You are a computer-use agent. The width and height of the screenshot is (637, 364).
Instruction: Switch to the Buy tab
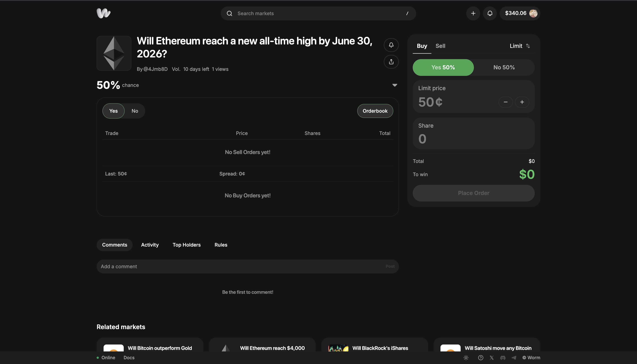(422, 46)
